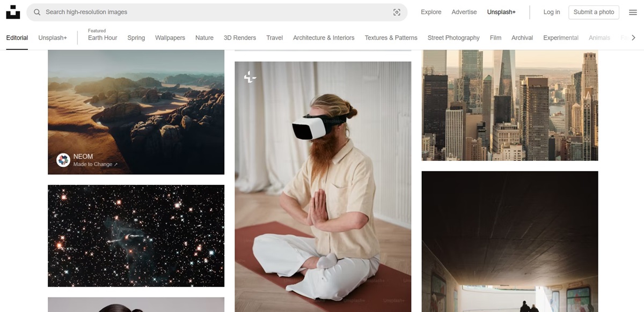This screenshot has height=312, width=644.
Task: Open the 3D Renders category
Action: (x=240, y=38)
